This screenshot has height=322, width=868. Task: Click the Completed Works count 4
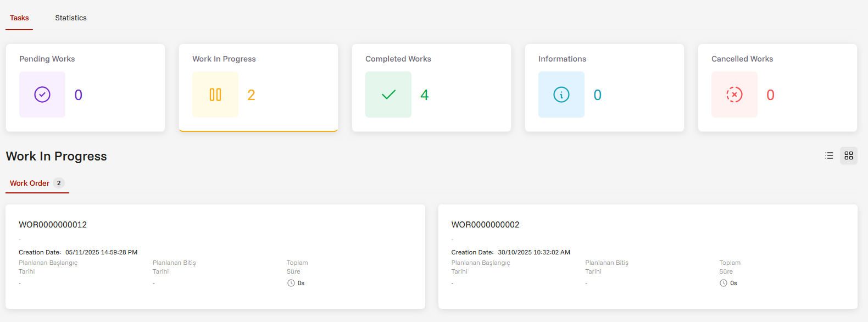click(x=424, y=95)
